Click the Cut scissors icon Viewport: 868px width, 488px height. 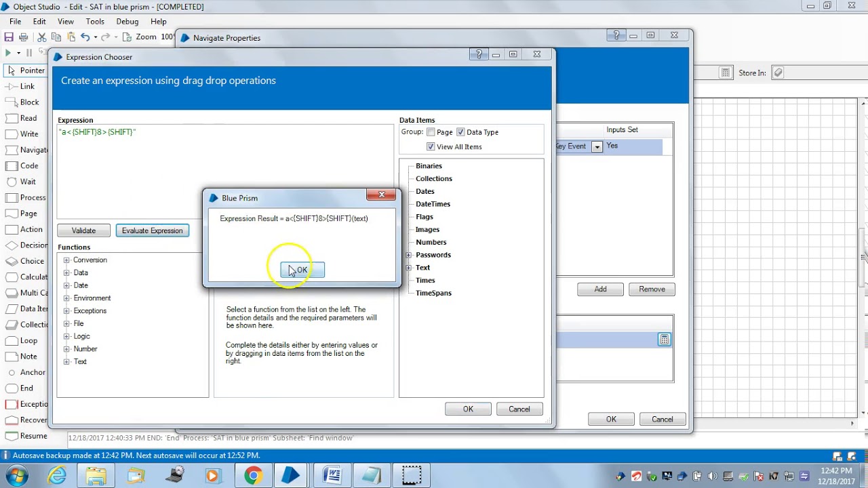coord(42,37)
